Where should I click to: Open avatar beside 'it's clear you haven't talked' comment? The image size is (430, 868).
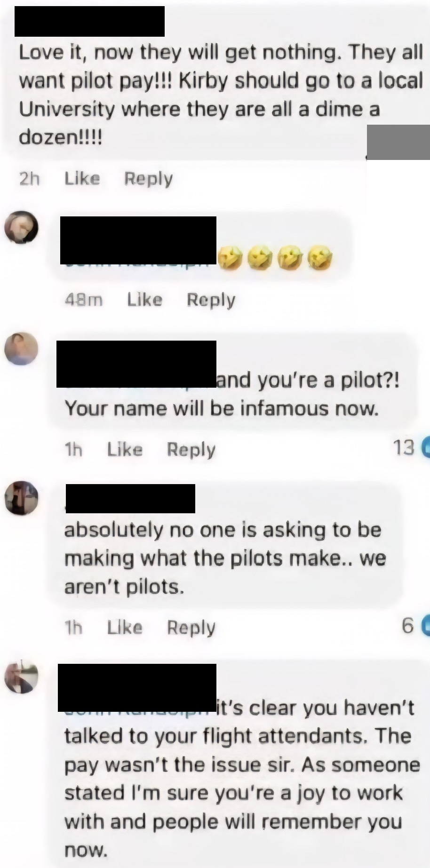[x=21, y=677]
